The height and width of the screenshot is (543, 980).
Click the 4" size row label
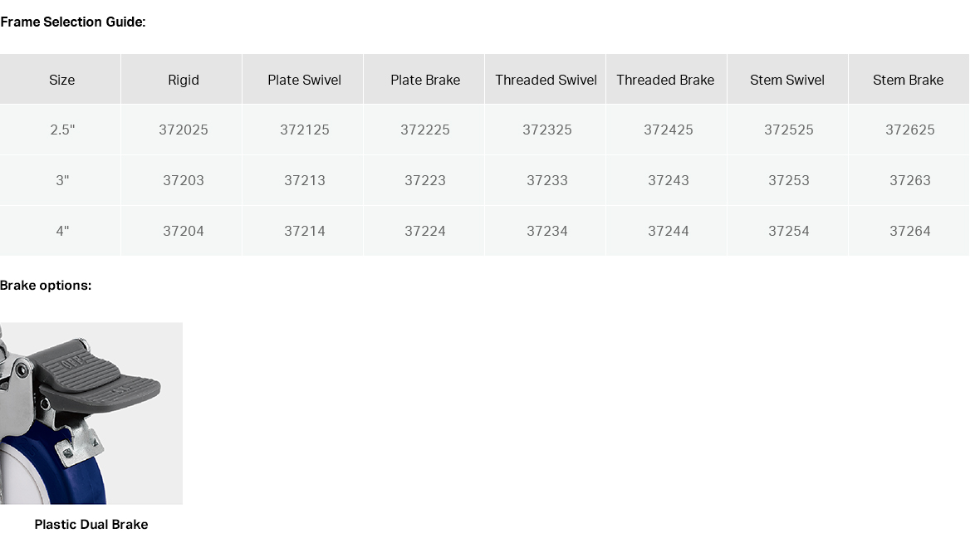point(62,231)
